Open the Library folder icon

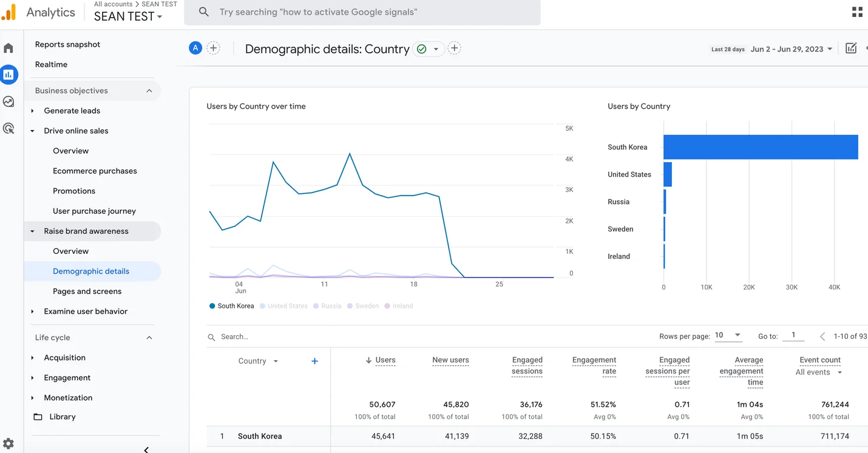pos(38,417)
